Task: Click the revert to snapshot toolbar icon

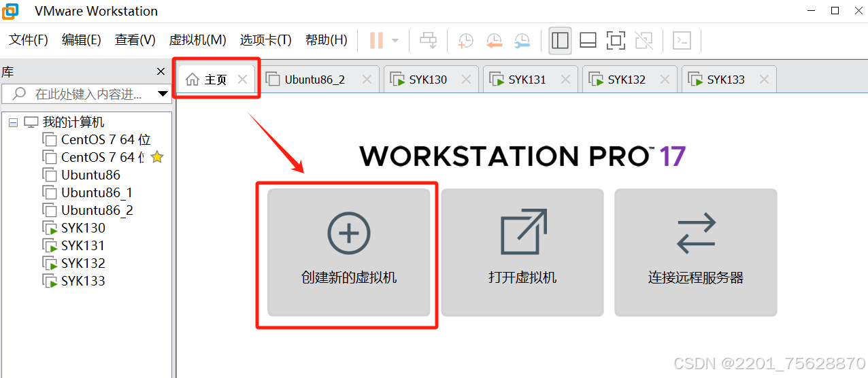Action: point(494,41)
